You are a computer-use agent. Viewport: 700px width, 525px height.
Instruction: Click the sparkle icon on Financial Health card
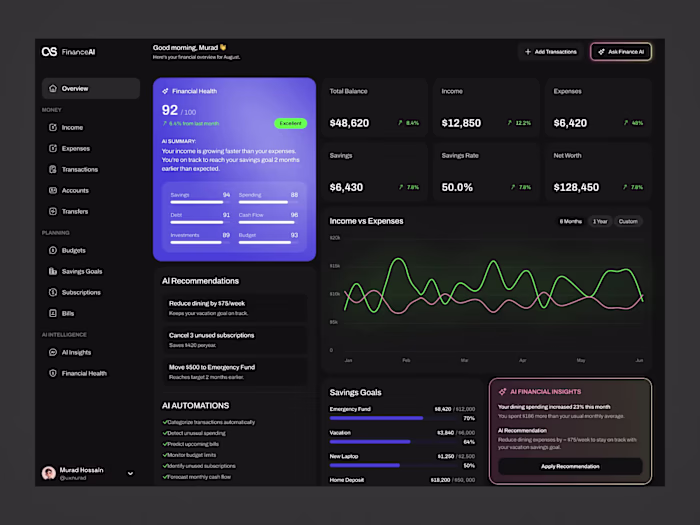[165, 91]
